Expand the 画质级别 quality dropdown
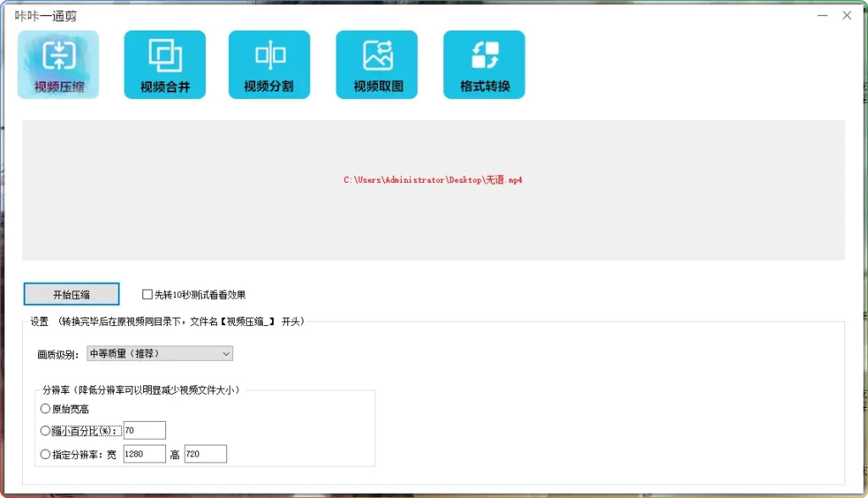The image size is (868, 498). [159, 353]
